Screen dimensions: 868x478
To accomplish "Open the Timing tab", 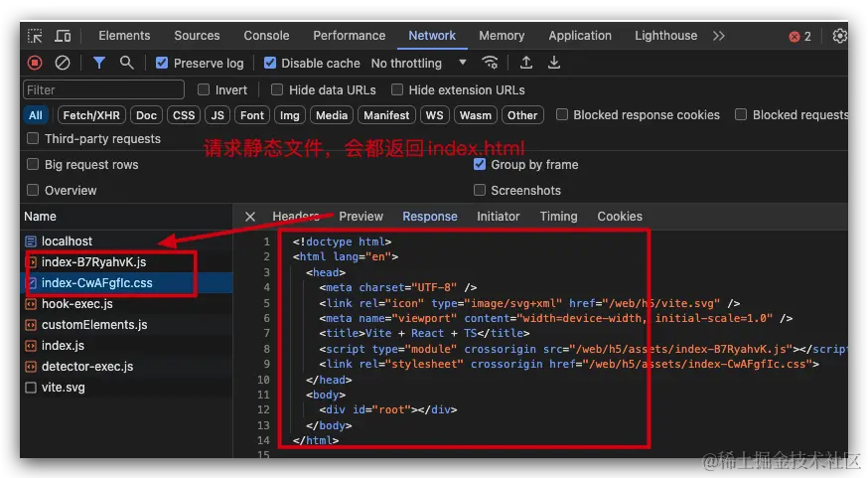I will (x=558, y=217).
